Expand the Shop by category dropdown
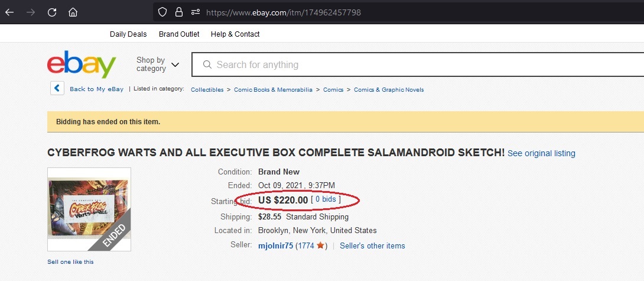Screen dimensions: 644x281 point(158,64)
